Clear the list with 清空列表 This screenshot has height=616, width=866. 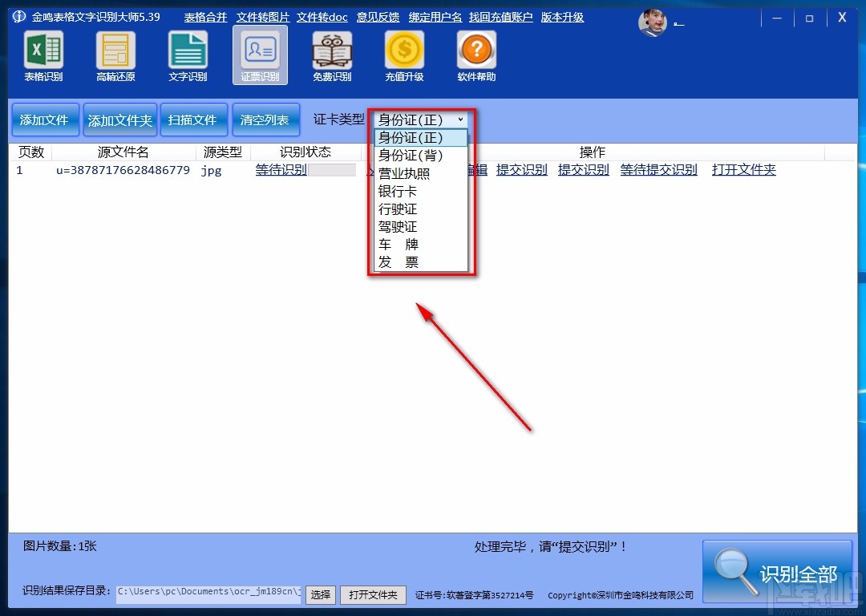(x=266, y=119)
